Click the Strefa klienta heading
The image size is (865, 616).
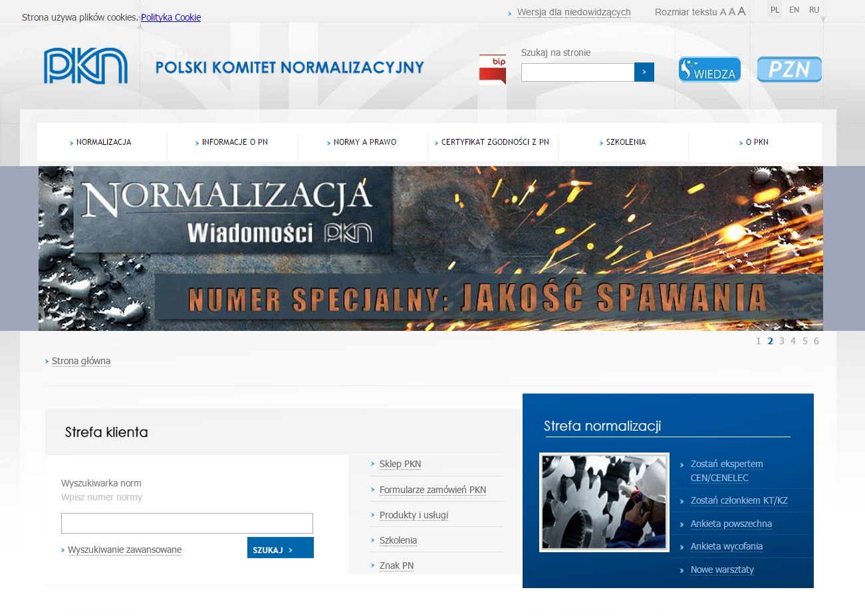106,432
